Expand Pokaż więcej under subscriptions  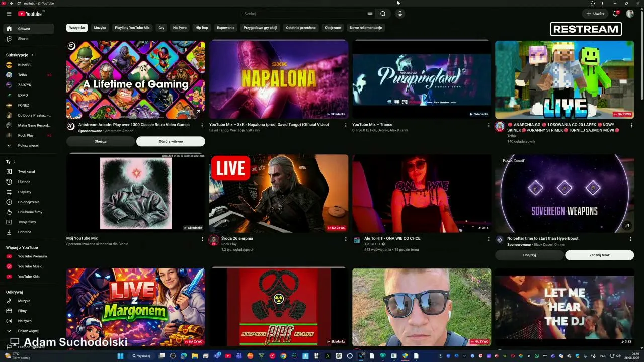pyautogui.click(x=29, y=145)
